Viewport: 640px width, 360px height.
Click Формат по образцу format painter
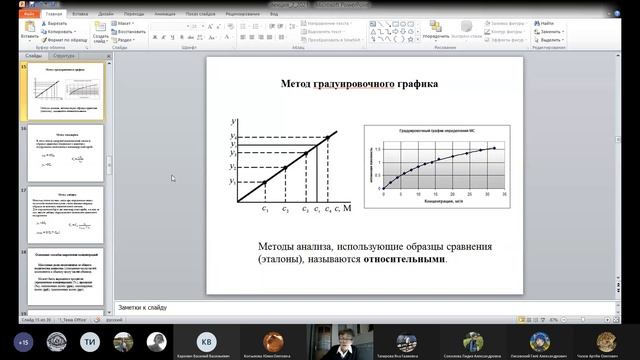(64, 40)
